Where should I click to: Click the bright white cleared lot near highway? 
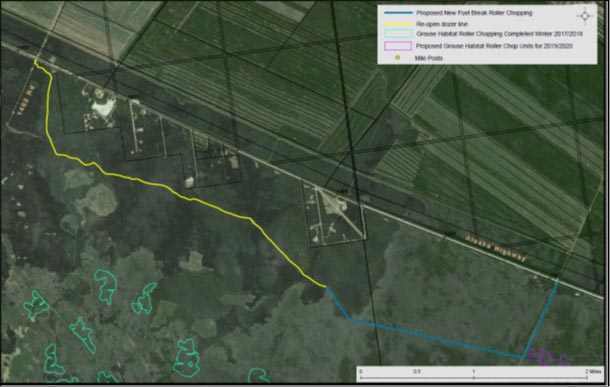103,107
